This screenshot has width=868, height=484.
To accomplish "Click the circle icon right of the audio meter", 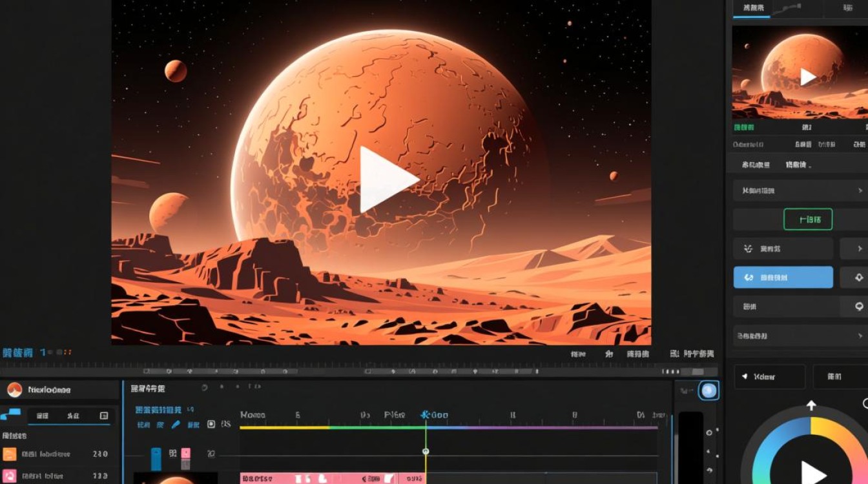I will pos(709,432).
